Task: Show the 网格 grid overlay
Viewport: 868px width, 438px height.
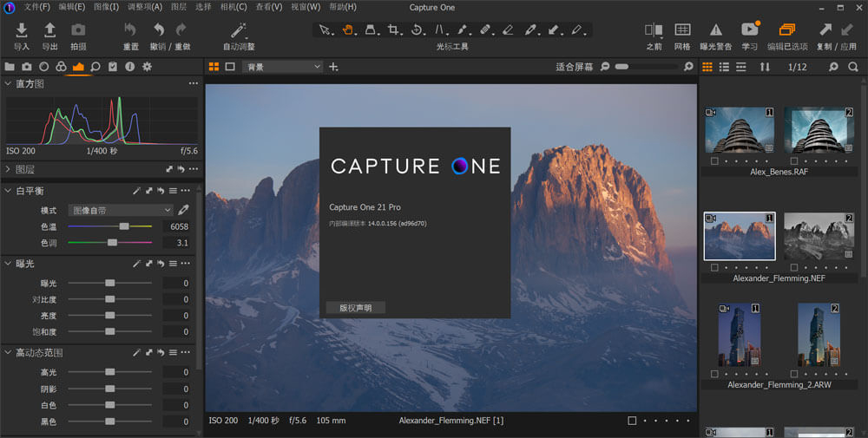Action: 683,30
